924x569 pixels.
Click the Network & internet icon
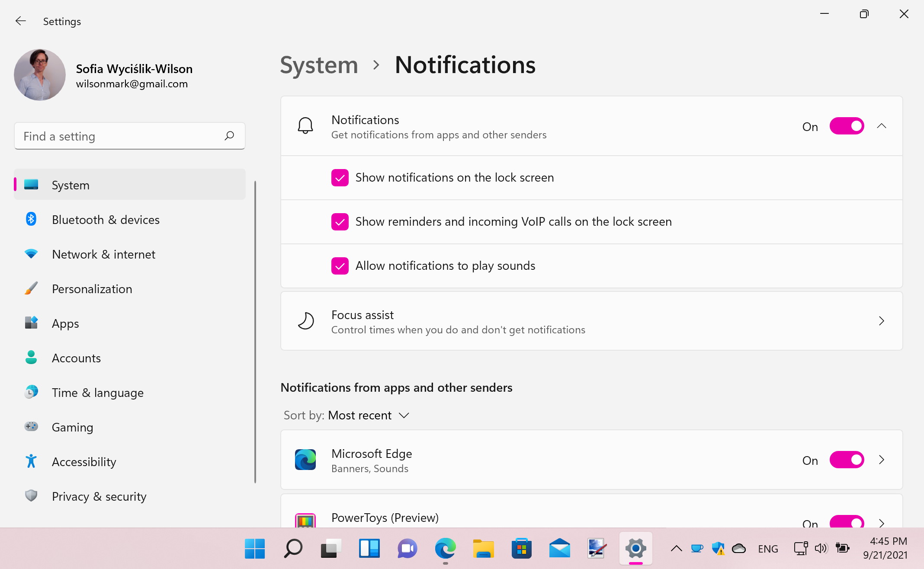pos(30,254)
